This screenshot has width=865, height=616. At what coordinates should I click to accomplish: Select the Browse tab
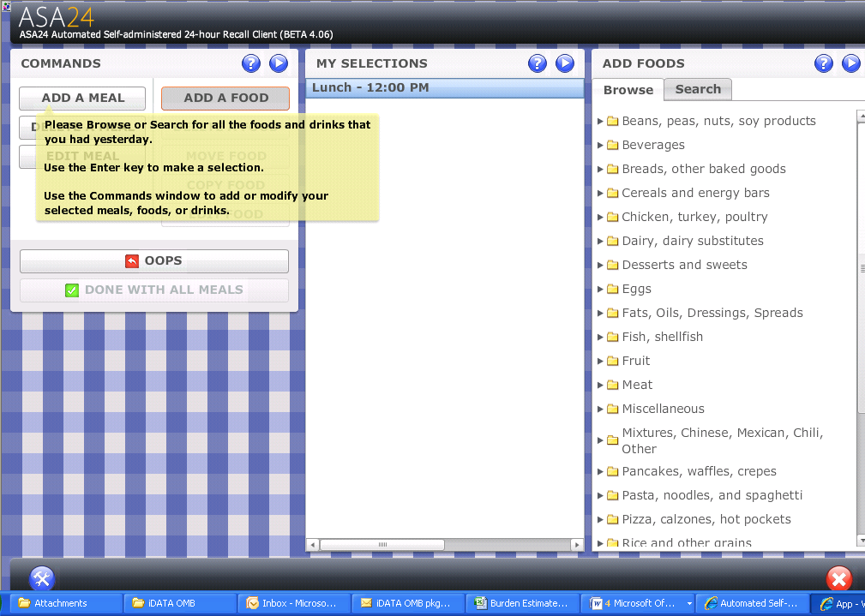[628, 90]
